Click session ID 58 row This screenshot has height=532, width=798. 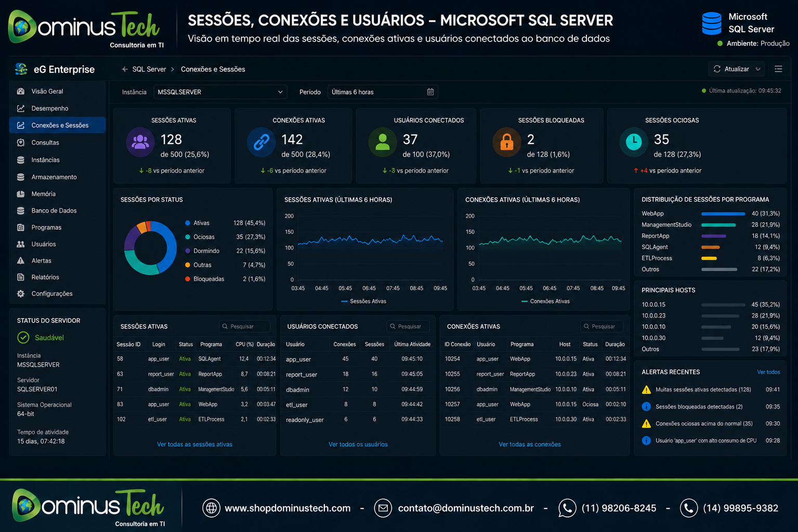(195, 359)
